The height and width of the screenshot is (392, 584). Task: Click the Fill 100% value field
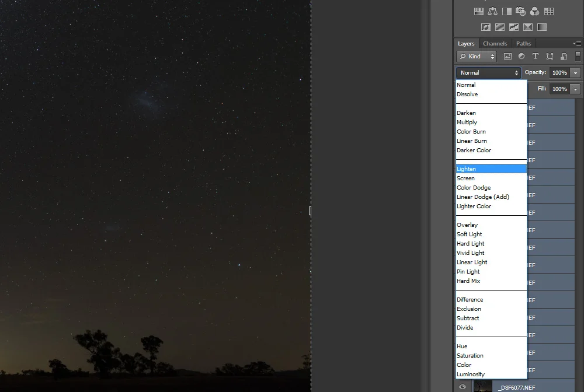tap(559, 89)
